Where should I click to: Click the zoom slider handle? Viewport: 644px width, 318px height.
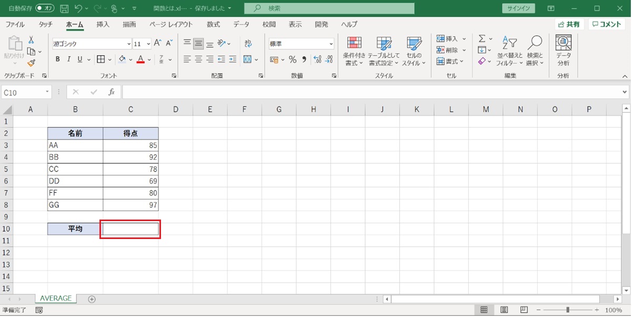[567, 310]
